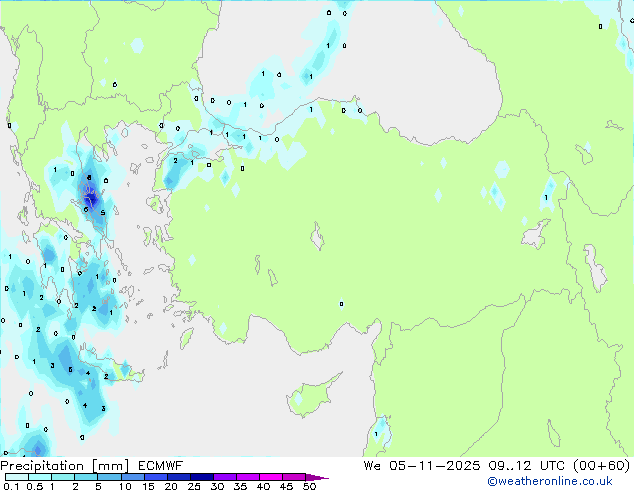This screenshot has width=634, height=490.
Task: Click the 20–25 mm legend color box
Action: pyautogui.click(x=179, y=477)
